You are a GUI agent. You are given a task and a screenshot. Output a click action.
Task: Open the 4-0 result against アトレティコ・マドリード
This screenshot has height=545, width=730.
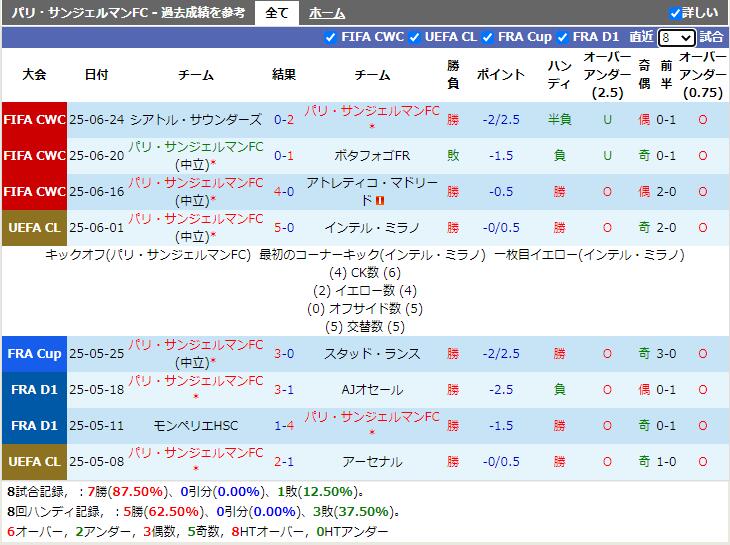point(284,191)
